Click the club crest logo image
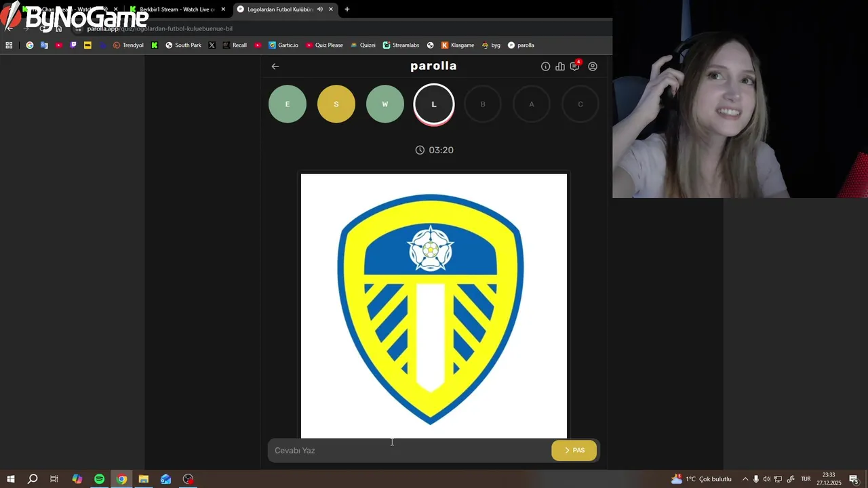 coord(434,306)
